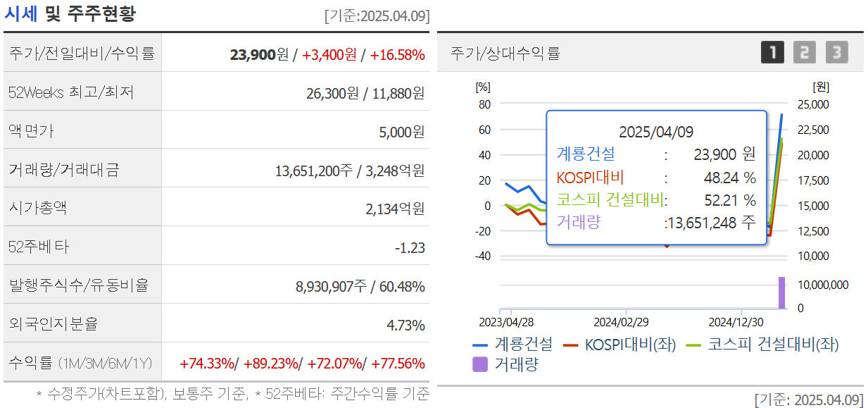Toggle the KOSPI대비(좌) legend series
The width and height of the screenshot is (868, 408).
coord(619,345)
